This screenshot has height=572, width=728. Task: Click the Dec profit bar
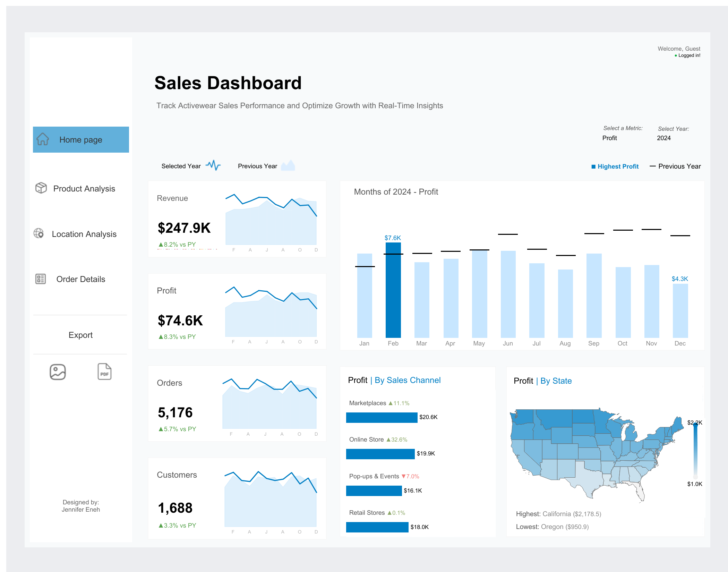tap(680, 310)
